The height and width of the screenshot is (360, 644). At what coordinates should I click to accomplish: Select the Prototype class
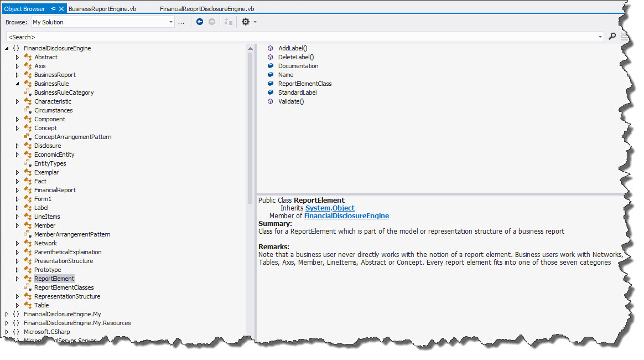tap(48, 270)
